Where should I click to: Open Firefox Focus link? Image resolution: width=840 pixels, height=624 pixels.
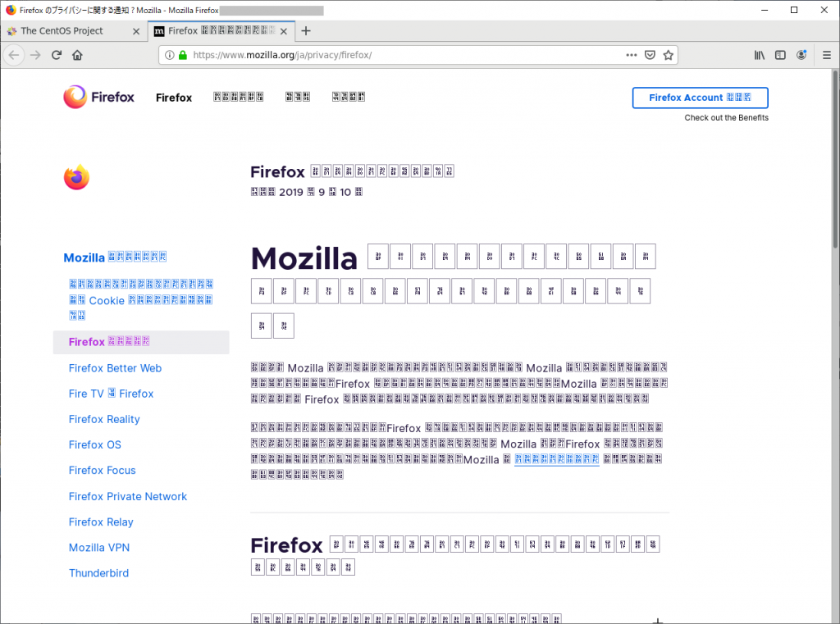[x=102, y=471]
